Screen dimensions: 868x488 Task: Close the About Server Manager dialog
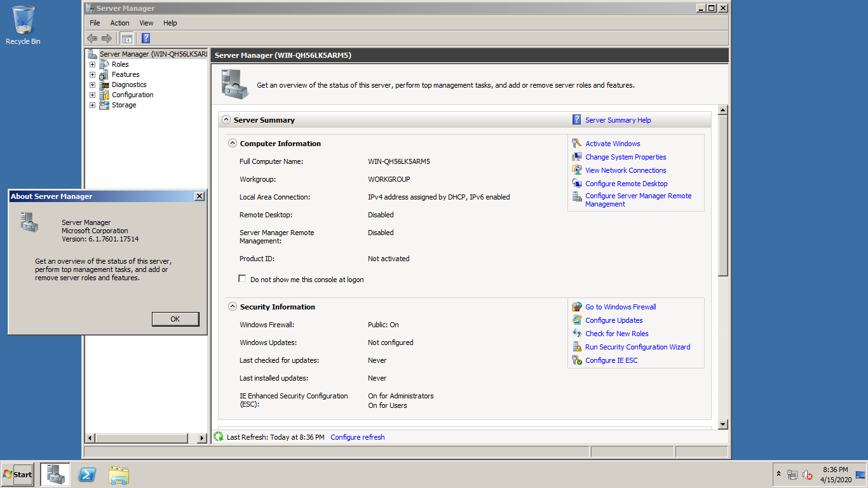click(x=199, y=196)
